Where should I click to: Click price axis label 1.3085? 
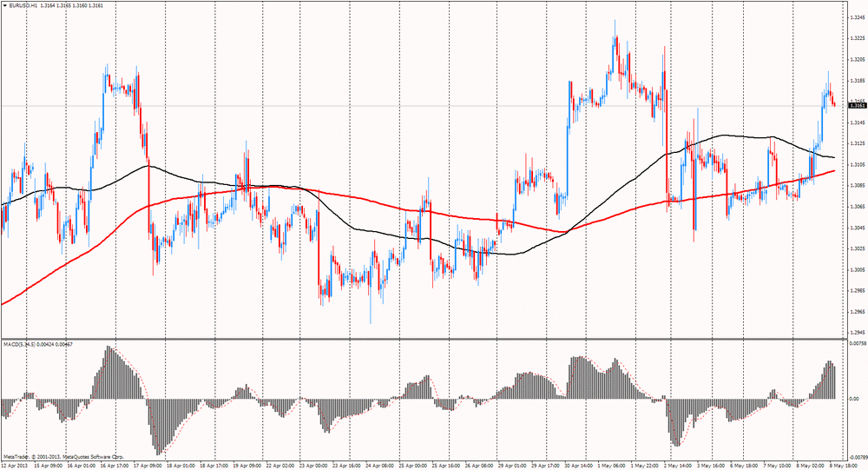pos(857,186)
